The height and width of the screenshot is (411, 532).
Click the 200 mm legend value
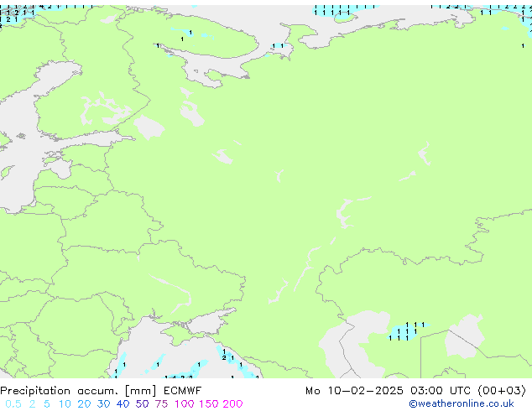(232, 404)
